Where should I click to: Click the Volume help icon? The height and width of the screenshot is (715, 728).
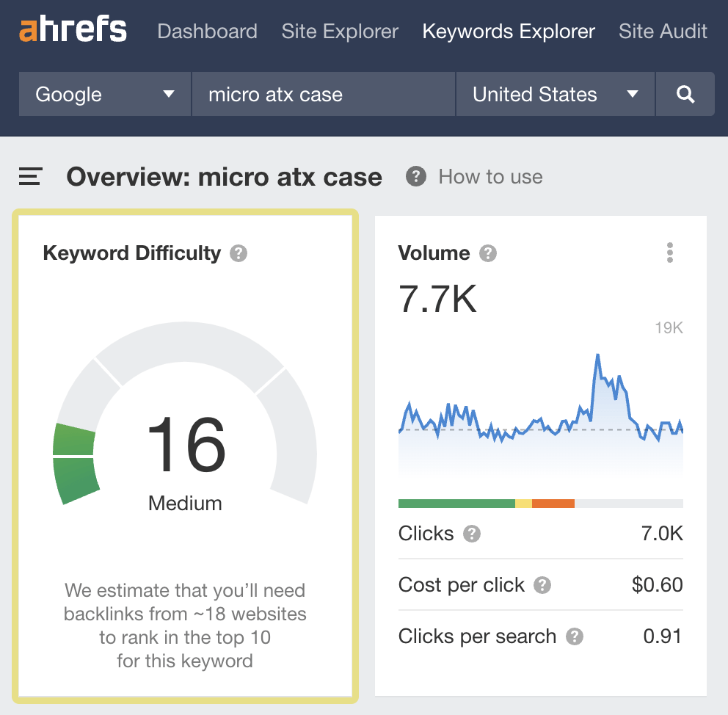point(487,253)
